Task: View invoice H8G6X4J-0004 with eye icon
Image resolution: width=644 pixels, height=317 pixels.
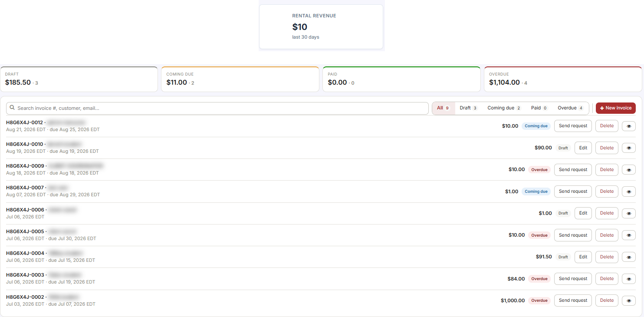Action: pos(629,257)
